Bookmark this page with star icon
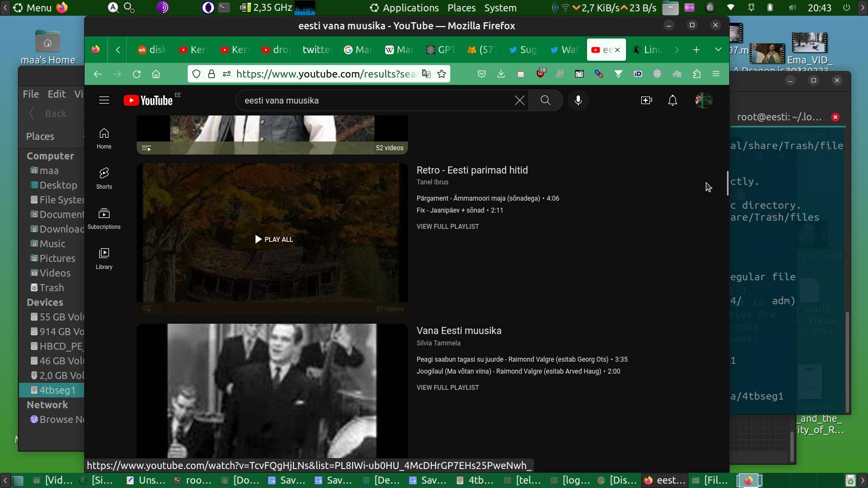This screenshot has height=488, width=868. point(442,74)
